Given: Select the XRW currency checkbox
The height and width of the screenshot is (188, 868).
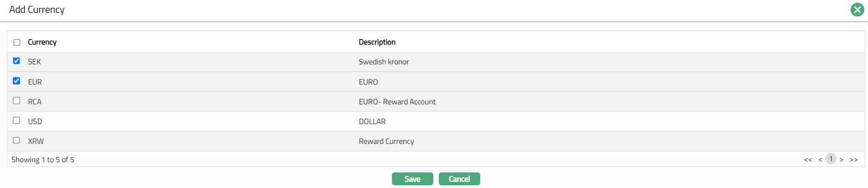Looking at the screenshot, I should coord(17,140).
